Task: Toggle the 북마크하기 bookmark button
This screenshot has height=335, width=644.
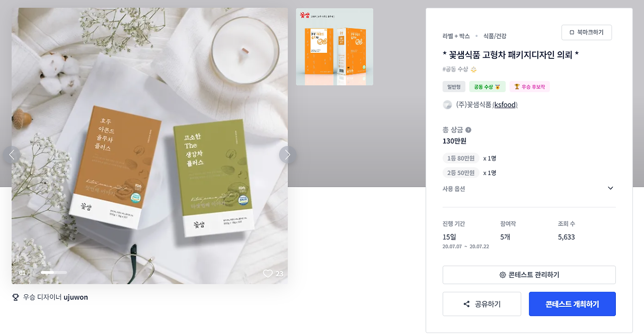Action: (x=587, y=32)
